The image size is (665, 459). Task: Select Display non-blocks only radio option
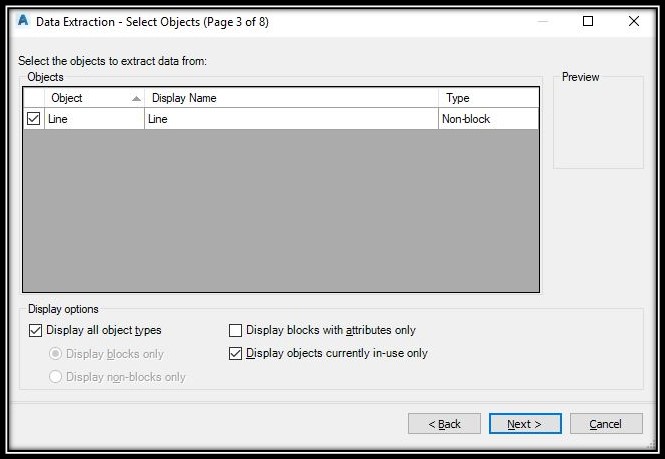tap(56, 376)
